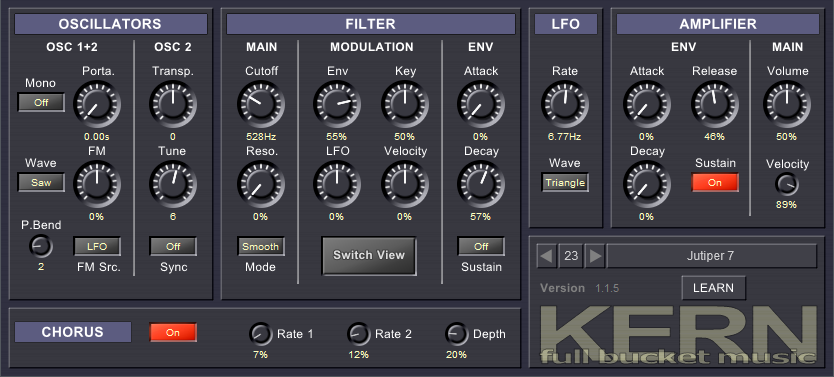834x377 pixels.
Task: Click the FILTER section header
Action: tap(371, 24)
